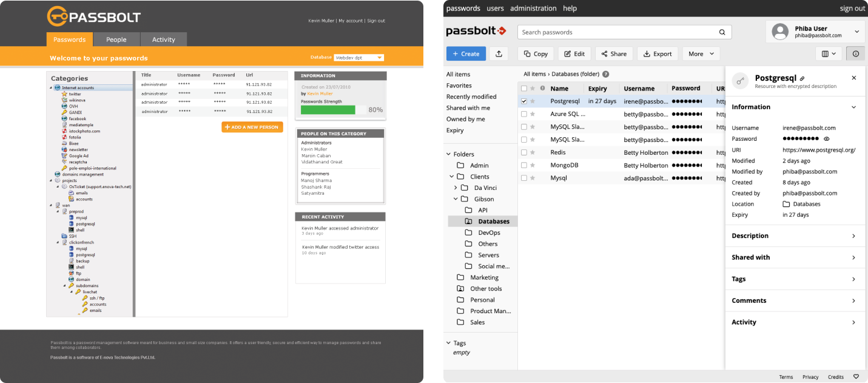Check the Postgresql row checkbox
Image resolution: width=868 pixels, height=383 pixels.
(x=523, y=101)
